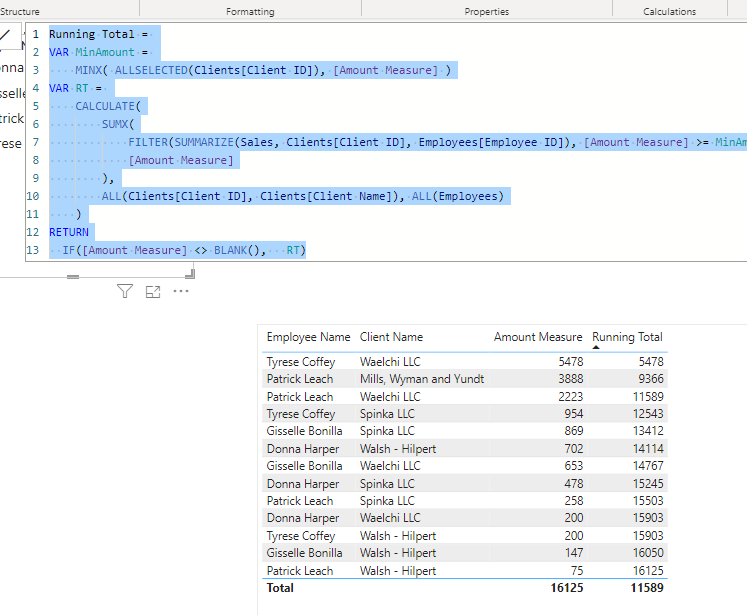Select Tyrese Coffey in Walsh - Hilpert row
Image resolution: width=747 pixels, height=615 pixels.
tap(301, 536)
